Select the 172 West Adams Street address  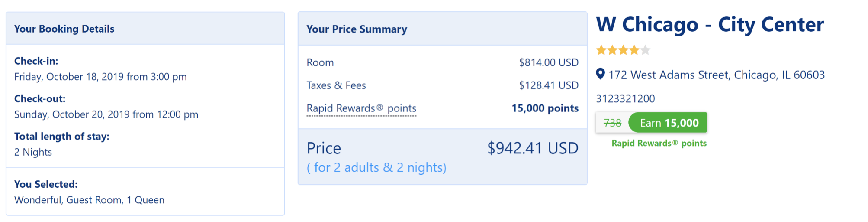(717, 75)
